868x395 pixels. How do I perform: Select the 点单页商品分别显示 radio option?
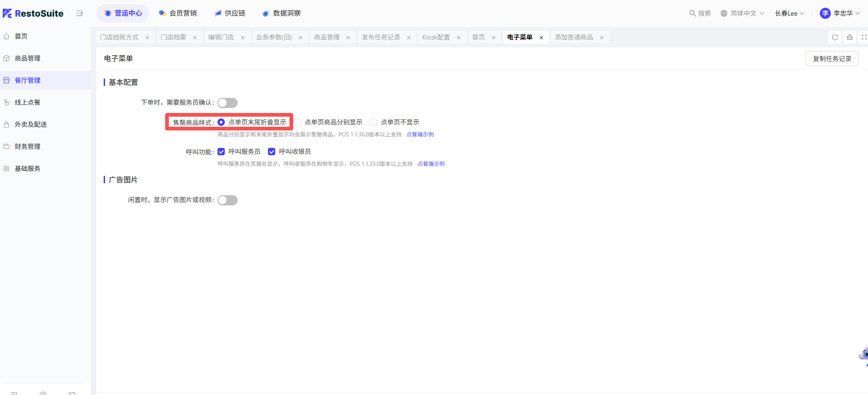coord(298,122)
